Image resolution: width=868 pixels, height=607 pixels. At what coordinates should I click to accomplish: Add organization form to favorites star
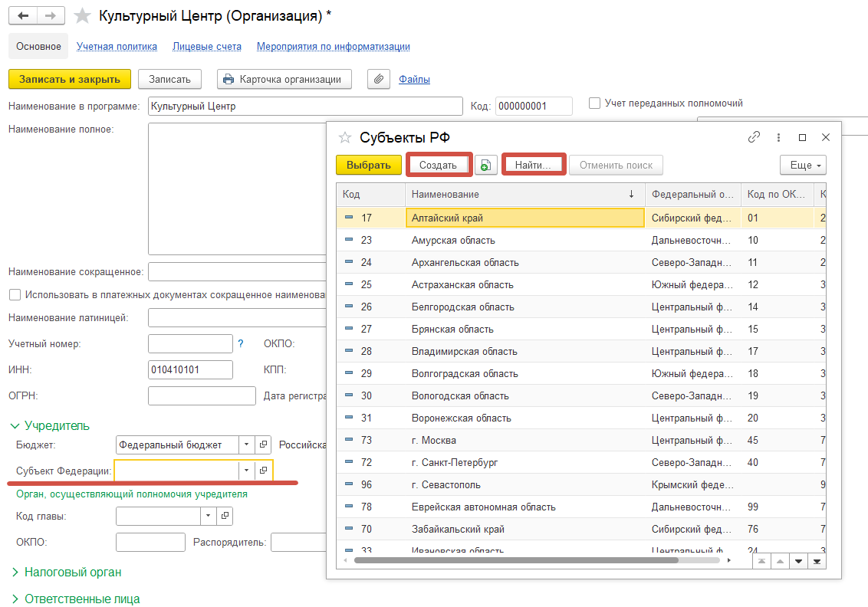[x=82, y=15]
